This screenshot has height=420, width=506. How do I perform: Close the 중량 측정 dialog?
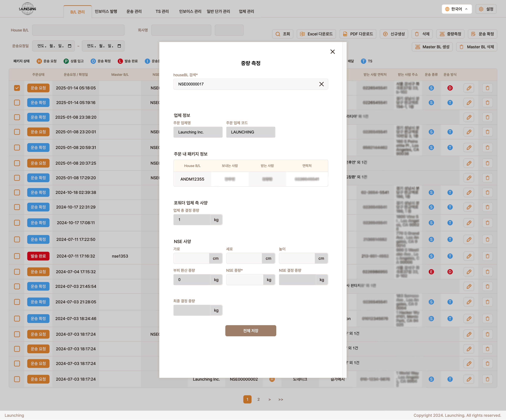click(333, 52)
